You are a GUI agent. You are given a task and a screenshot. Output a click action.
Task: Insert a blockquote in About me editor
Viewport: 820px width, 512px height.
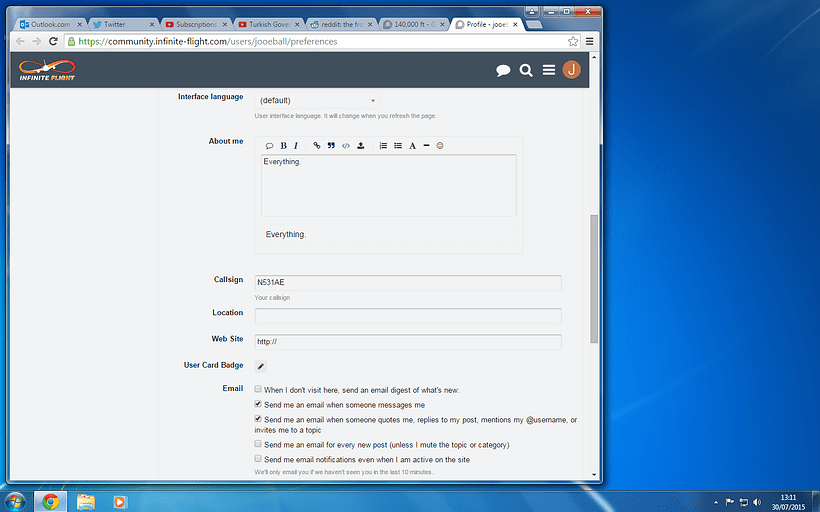(x=331, y=145)
